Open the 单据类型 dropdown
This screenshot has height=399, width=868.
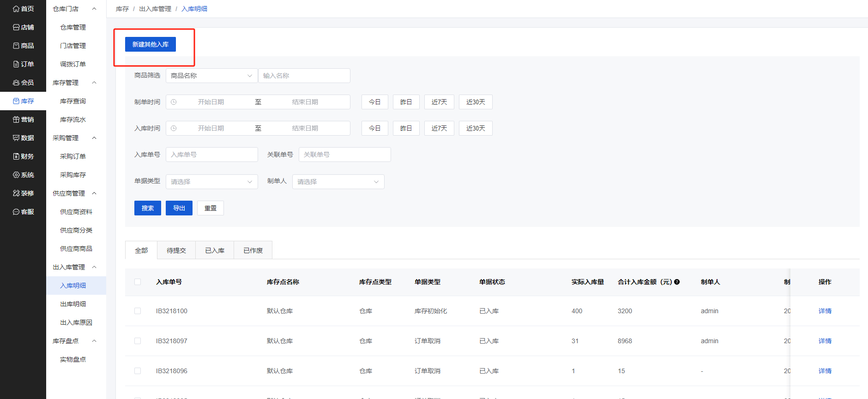pyautogui.click(x=212, y=182)
